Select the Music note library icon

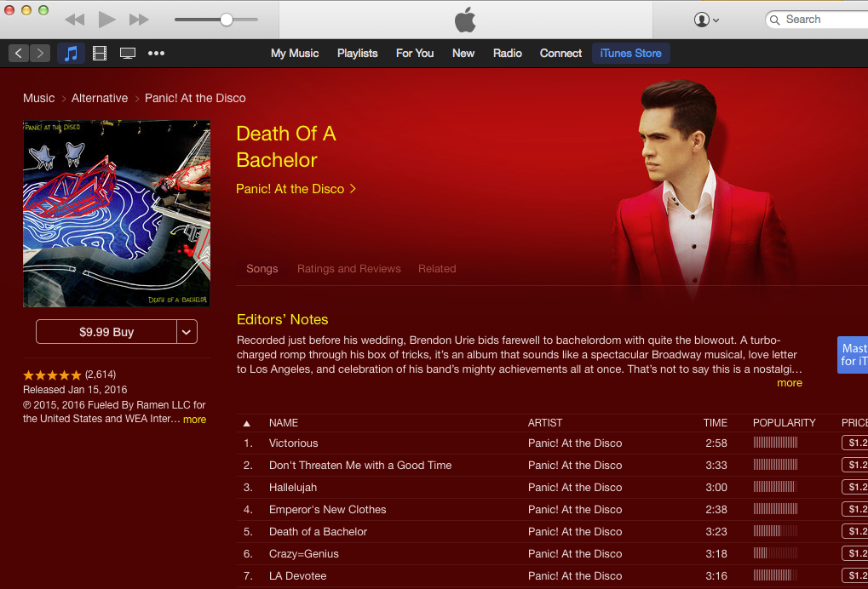[71, 53]
